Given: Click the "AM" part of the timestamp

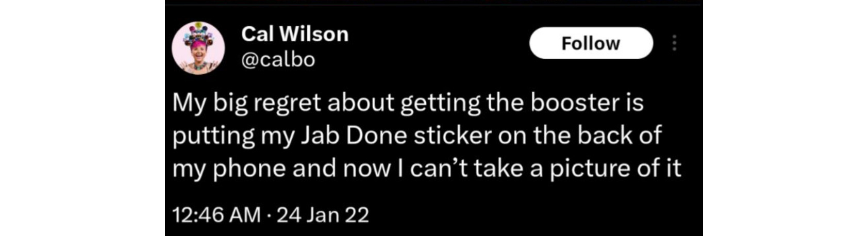Looking at the screenshot, I should 245,215.
